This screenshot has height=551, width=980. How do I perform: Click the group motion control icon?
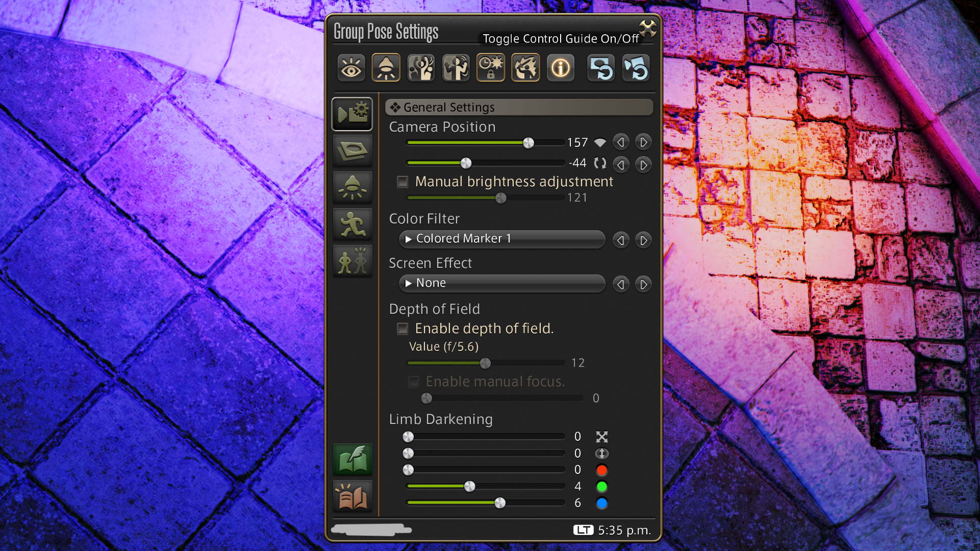(x=420, y=67)
